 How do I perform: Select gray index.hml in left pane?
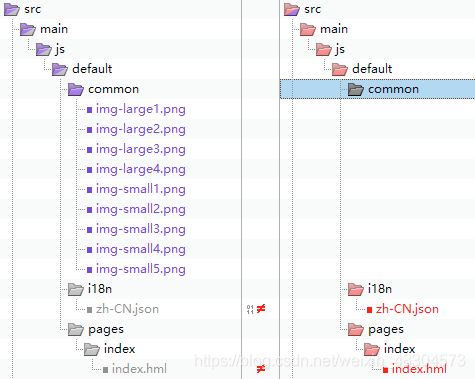pyautogui.click(x=139, y=369)
